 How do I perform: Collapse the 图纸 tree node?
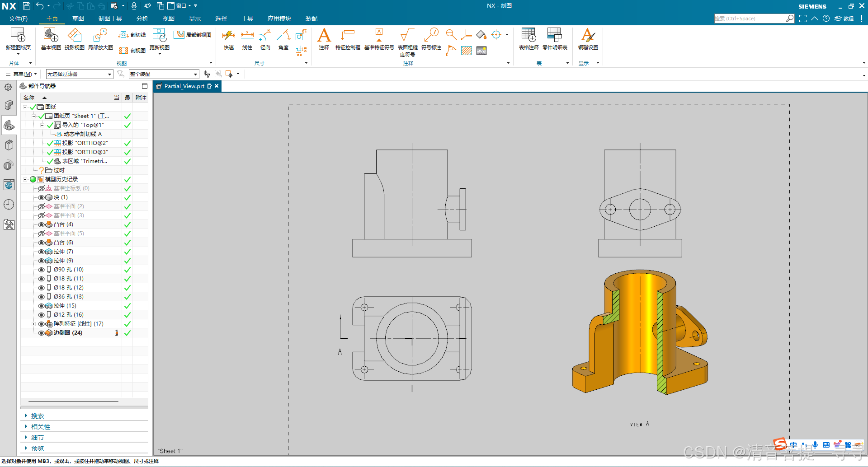[25, 107]
